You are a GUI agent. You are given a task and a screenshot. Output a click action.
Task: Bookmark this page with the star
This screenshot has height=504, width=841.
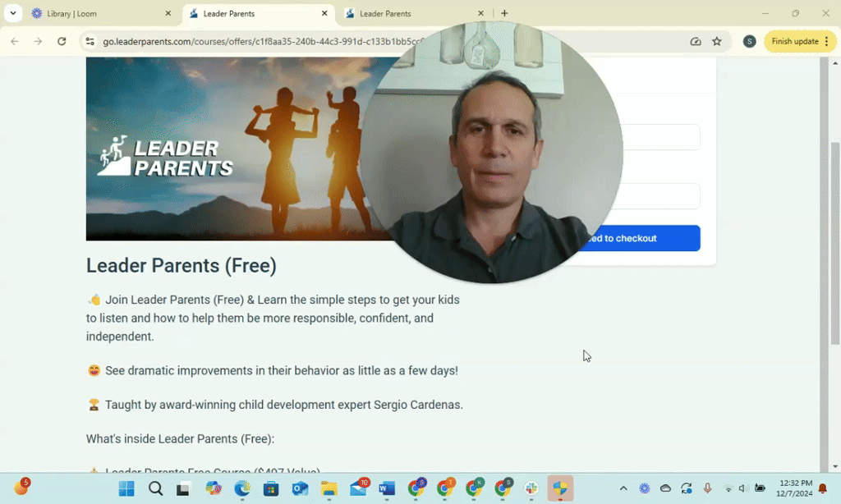click(x=716, y=41)
